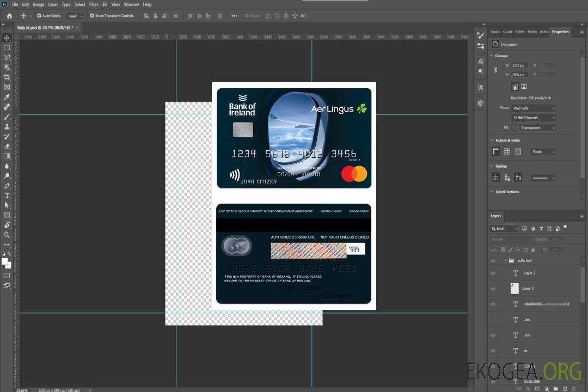Click the Fill color swatch in Properties
This screenshot has width=588, height=392.
point(514,127)
